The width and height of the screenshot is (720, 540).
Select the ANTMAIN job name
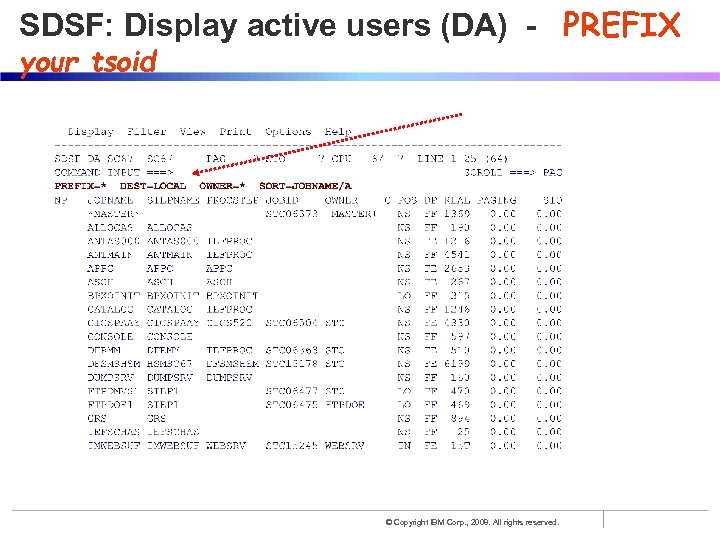click(x=110, y=255)
